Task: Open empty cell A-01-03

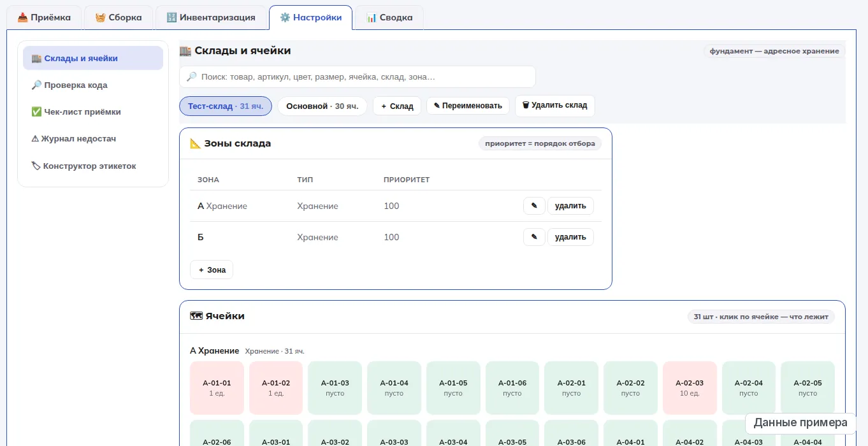Action: pos(335,388)
